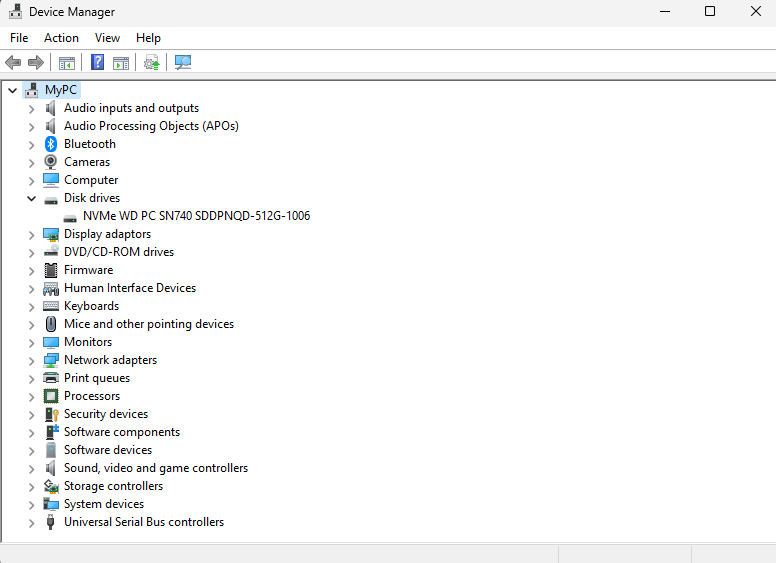The image size is (776, 563).
Task: Collapse the MyPC root node
Action: (x=12, y=90)
